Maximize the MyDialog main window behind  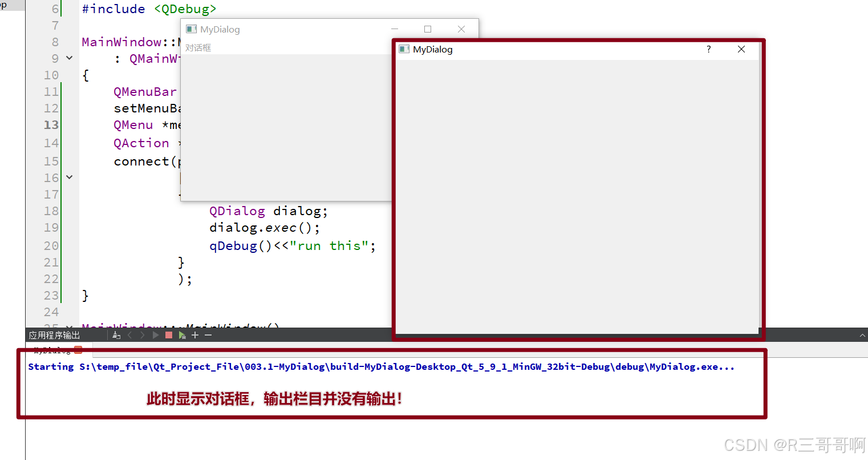pyautogui.click(x=428, y=29)
